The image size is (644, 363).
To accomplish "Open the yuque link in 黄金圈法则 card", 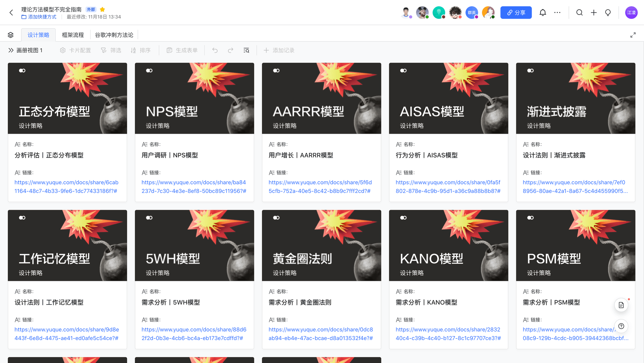I will click(321, 334).
